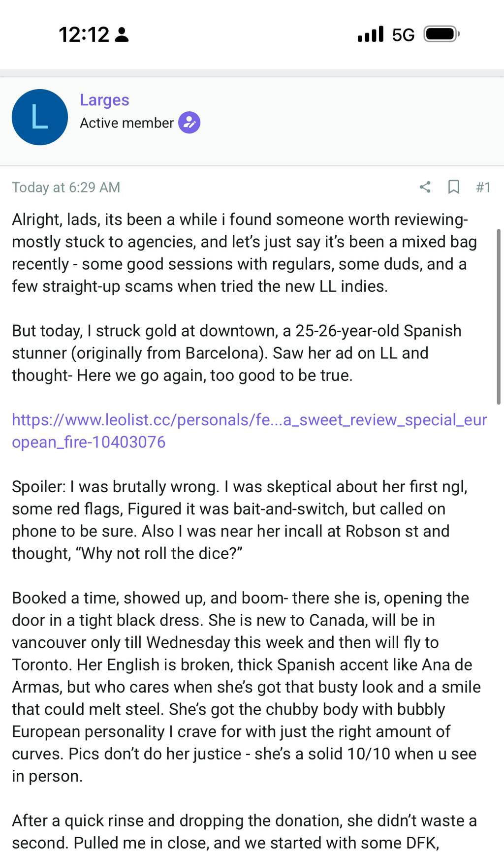Click the vertical scrollbar on the right

(x=499, y=315)
